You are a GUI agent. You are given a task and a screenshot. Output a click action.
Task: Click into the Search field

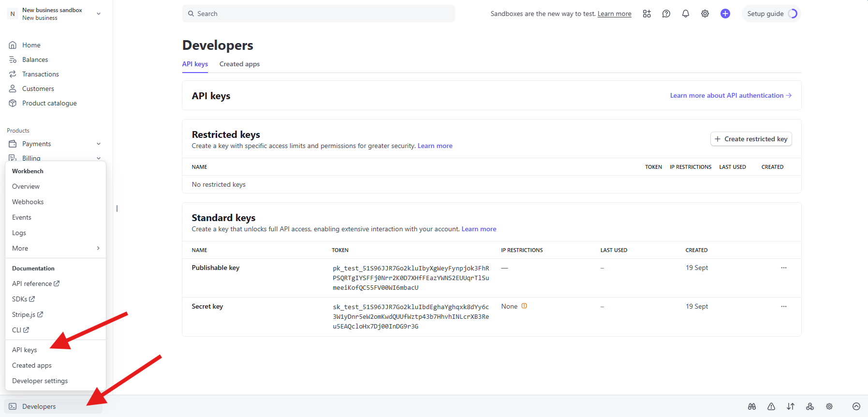point(319,14)
